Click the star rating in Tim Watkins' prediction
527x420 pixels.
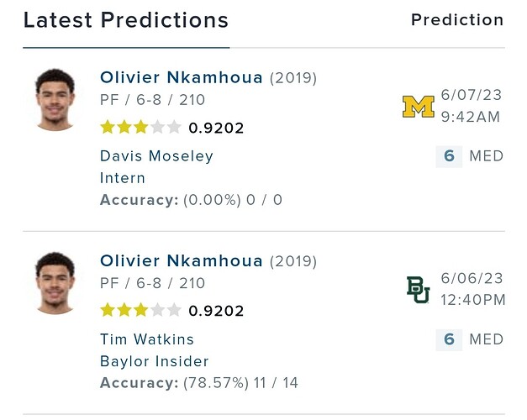coord(140,310)
